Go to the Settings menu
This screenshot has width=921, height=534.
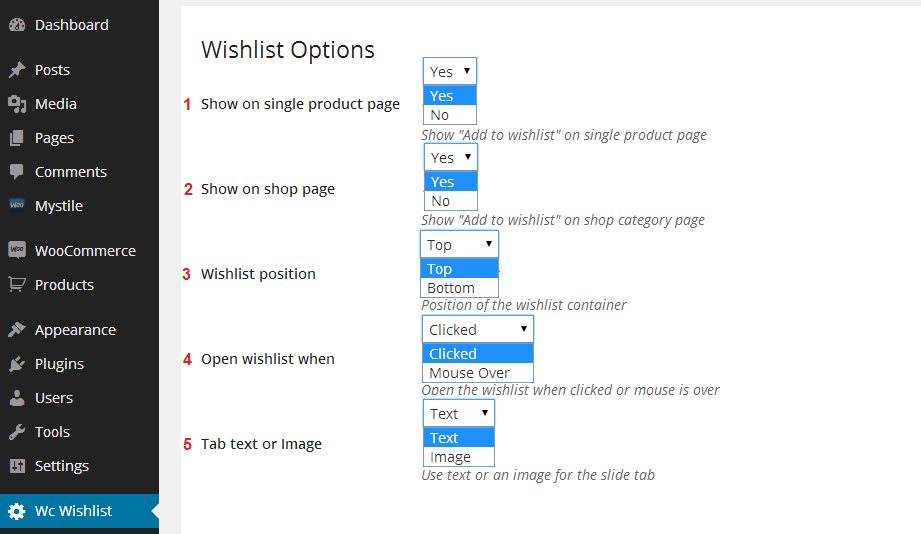click(61, 466)
